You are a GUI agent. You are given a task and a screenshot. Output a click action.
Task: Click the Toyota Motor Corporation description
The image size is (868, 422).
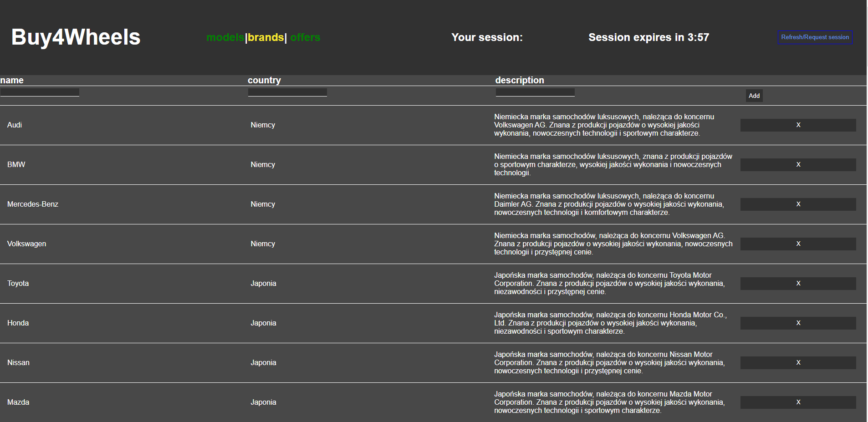(x=610, y=284)
